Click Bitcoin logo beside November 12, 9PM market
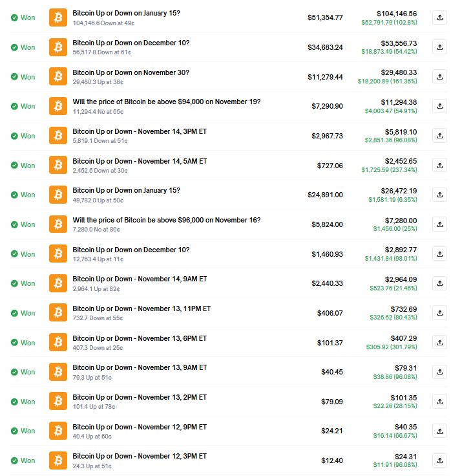 [x=58, y=431]
